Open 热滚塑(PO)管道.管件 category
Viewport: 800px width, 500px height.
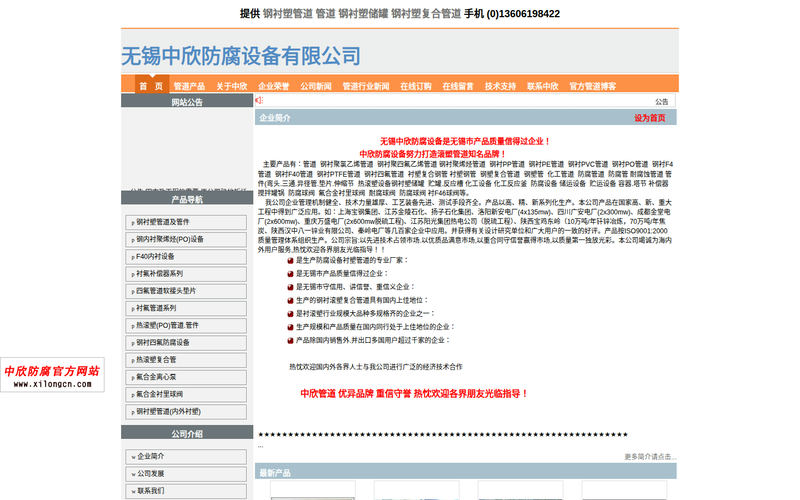coord(186,326)
